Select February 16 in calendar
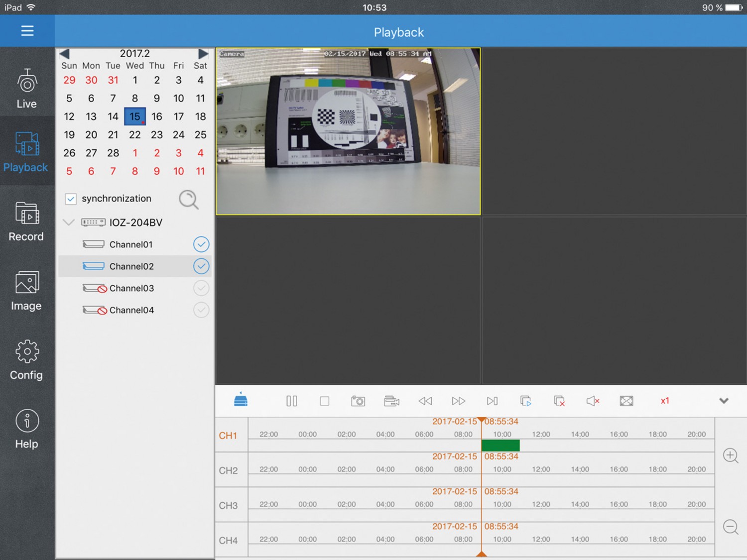 click(x=157, y=116)
